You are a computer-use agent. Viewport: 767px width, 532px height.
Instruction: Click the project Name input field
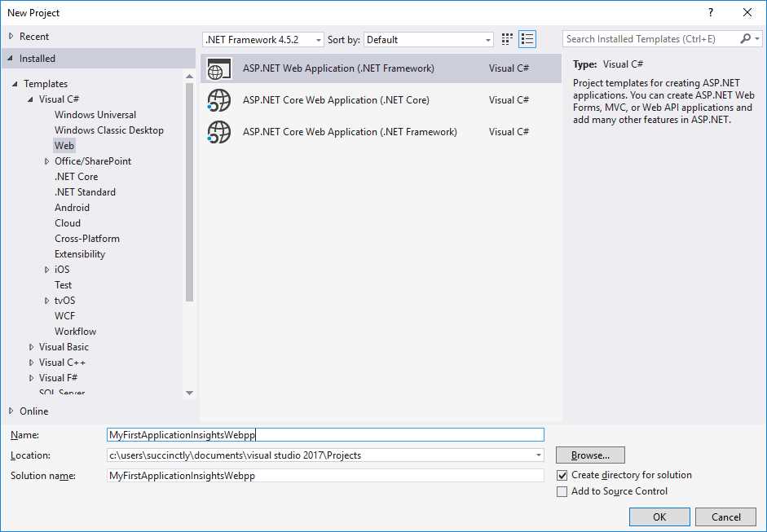coord(325,435)
